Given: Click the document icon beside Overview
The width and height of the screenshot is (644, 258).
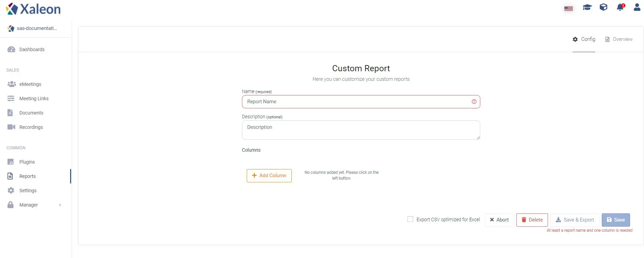Looking at the screenshot, I should pos(607,40).
